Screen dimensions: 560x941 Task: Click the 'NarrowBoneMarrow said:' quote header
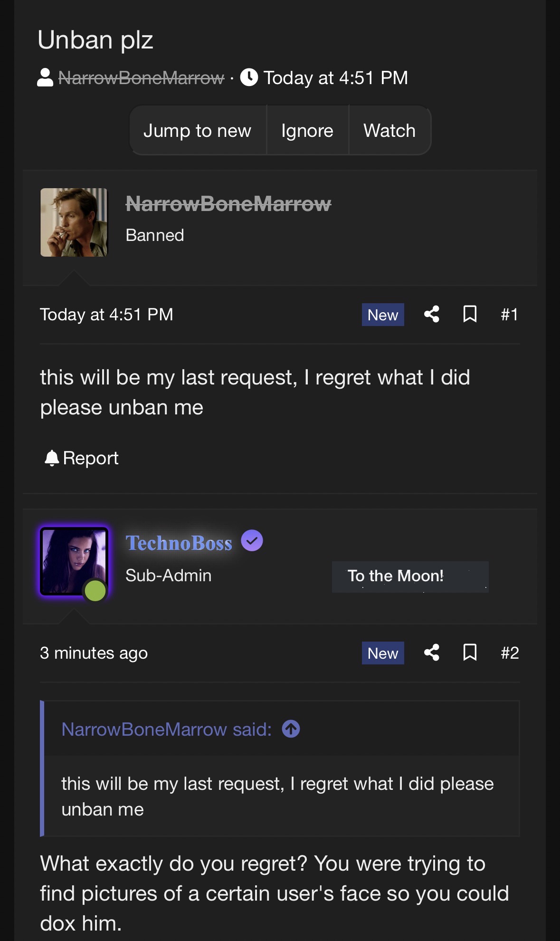[x=166, y=730]
